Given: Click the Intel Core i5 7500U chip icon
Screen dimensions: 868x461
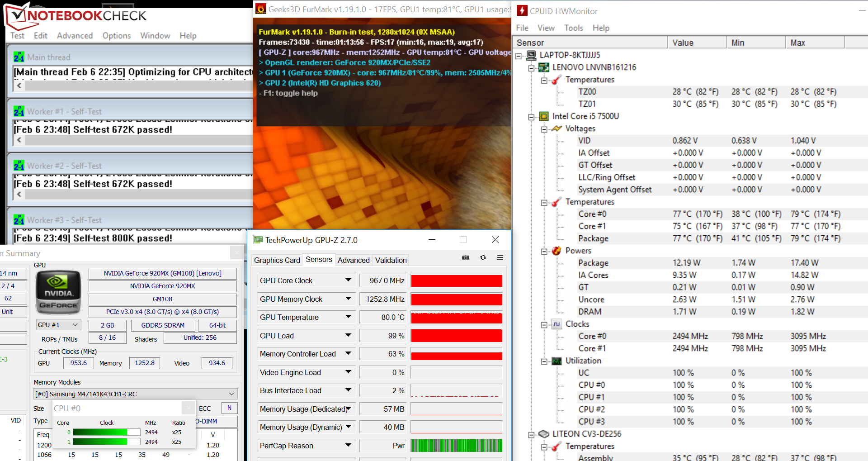Looking at the screenshot, I should (x=544, y=116).
